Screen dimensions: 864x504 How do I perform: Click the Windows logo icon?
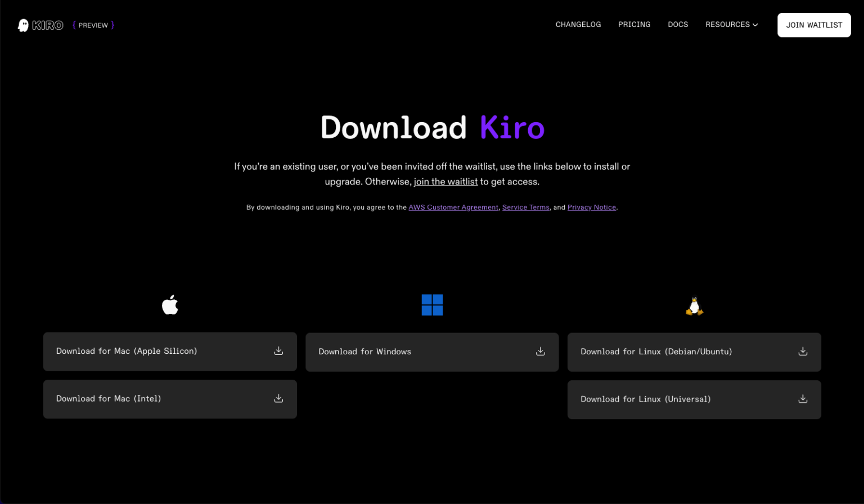[432, 305]
